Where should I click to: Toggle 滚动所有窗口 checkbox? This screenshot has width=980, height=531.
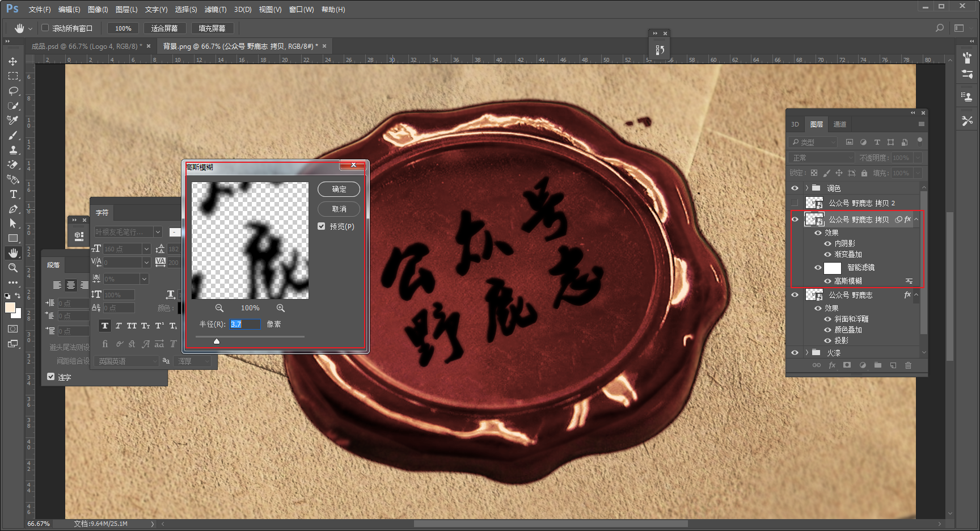[45, 28]
